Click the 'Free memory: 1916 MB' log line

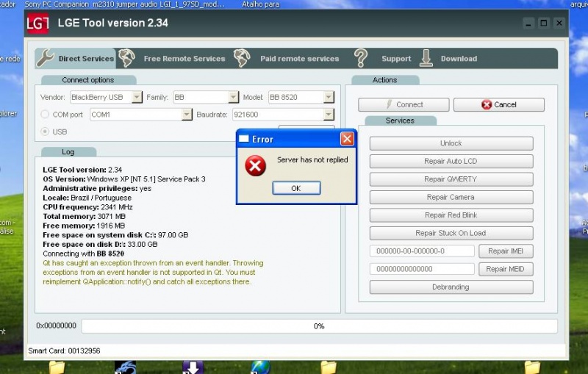tap(84, 226)
